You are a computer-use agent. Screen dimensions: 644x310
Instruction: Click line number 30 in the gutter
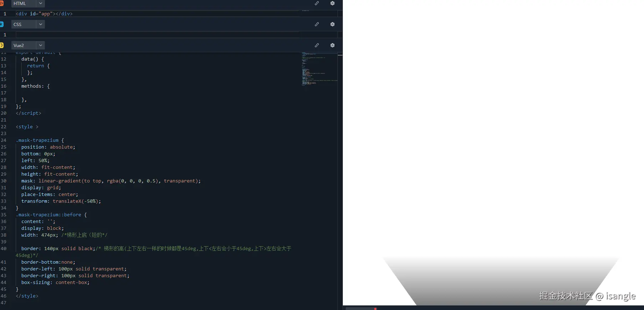pos(4,181)
